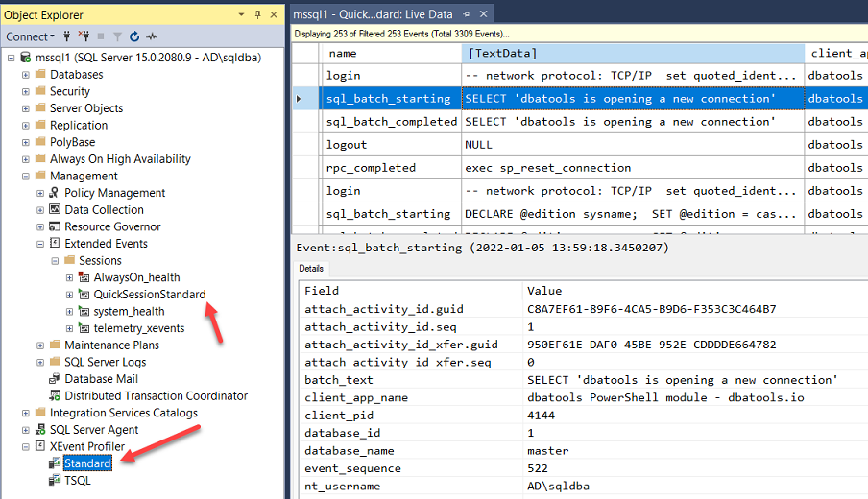Click the Data Collection icon
Image resolution: width=868 pixels, height=499 pixels.
(x=54, y=209)
